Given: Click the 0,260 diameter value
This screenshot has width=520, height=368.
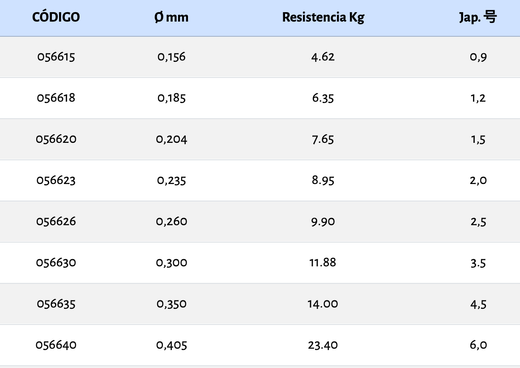Looking at the screenshot, I should (x=171, y=221).
